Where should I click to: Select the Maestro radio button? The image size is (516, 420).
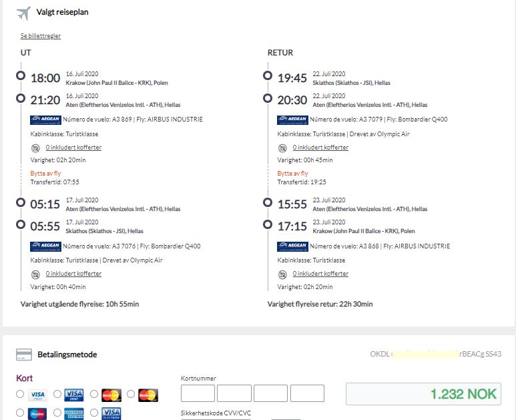pos(20,413)
